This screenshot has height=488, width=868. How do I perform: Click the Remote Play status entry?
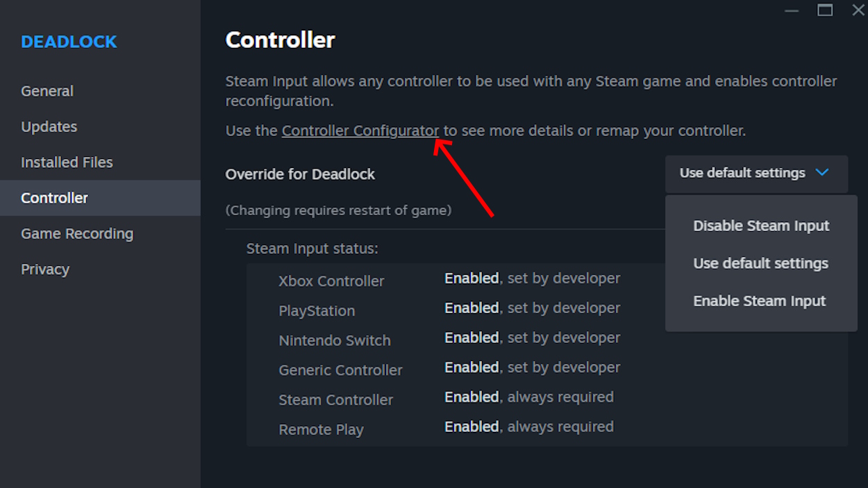[322, 429]
